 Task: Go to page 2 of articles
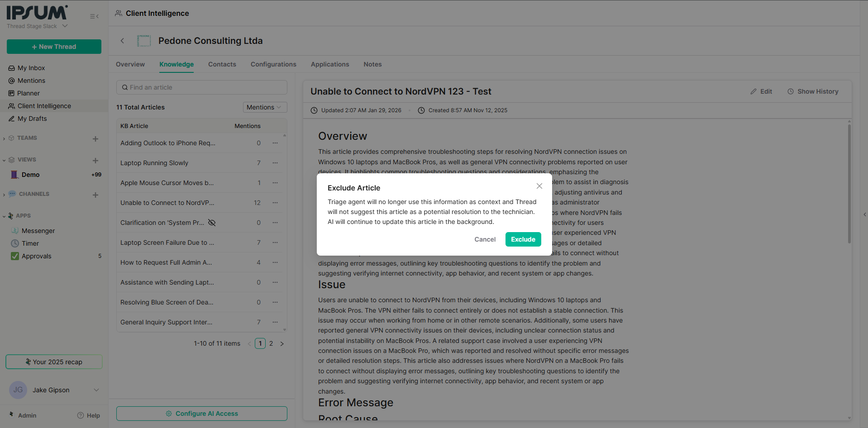point(271,343)
